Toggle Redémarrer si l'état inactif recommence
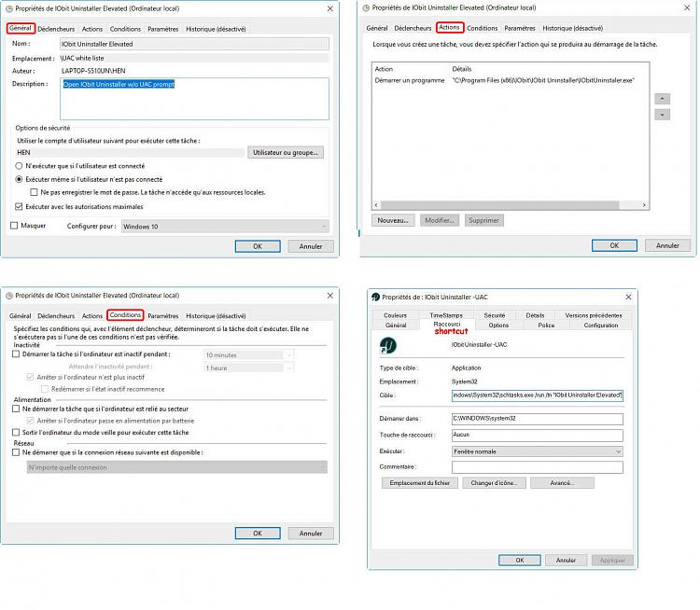Screen dimensions: 700x610 (x=45, y=389)
